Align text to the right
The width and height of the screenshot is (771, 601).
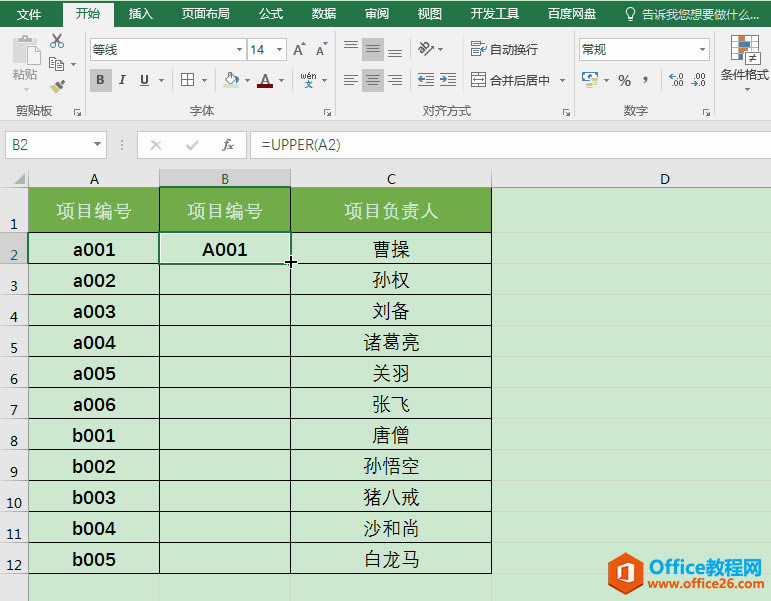point(395,80)
